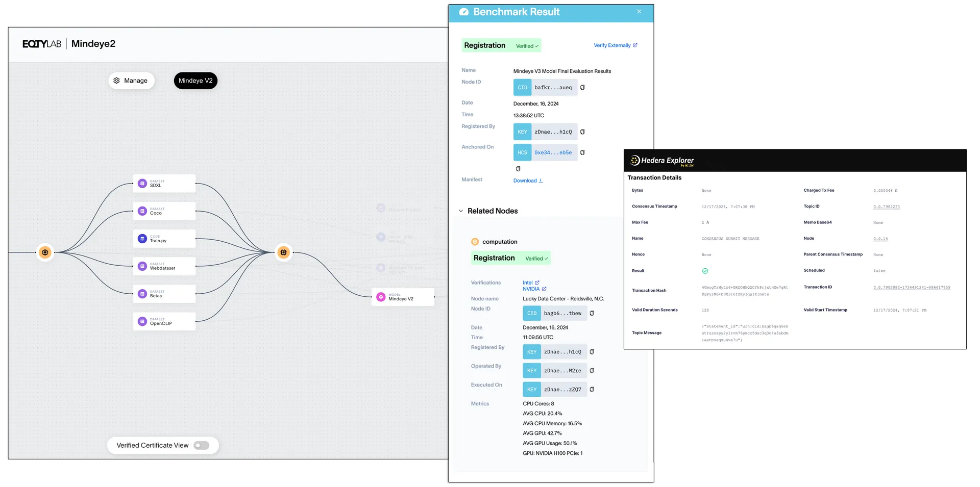
Task: Click the green Result checkmark in Hedera Explorer
Action: (x=705, y=271)
